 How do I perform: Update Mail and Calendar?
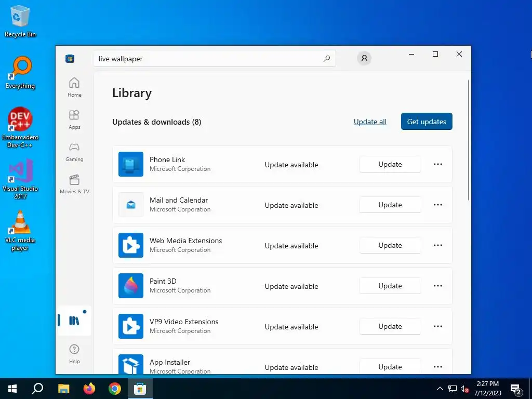(390, 205)
